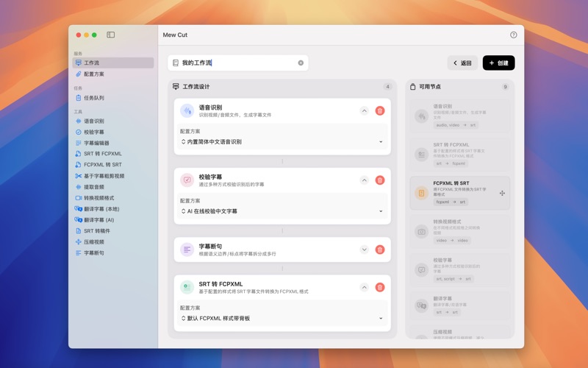Click the 基于字幕粗剪视频 scissors icon
588x368 pixels.
coord(78,176)
